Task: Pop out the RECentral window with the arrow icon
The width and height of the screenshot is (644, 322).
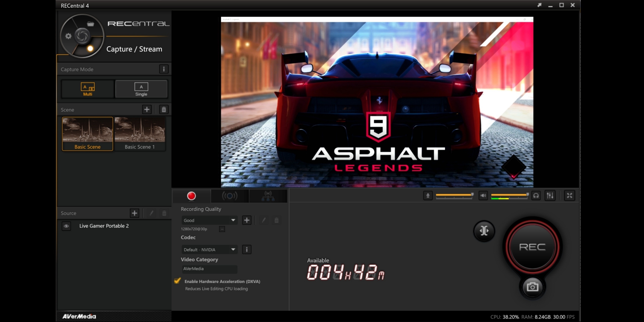Action: click(539, 5)
